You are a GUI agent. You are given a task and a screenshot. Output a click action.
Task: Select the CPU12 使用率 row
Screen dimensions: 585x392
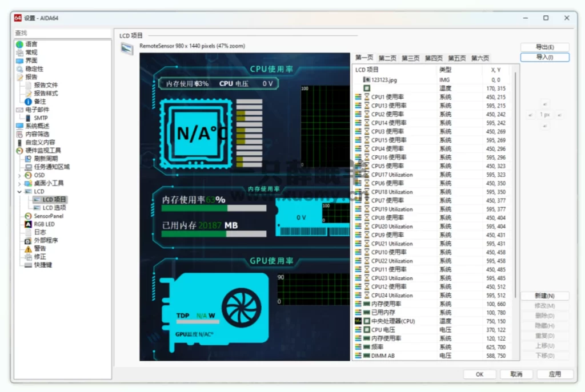(x=433, y=287)
